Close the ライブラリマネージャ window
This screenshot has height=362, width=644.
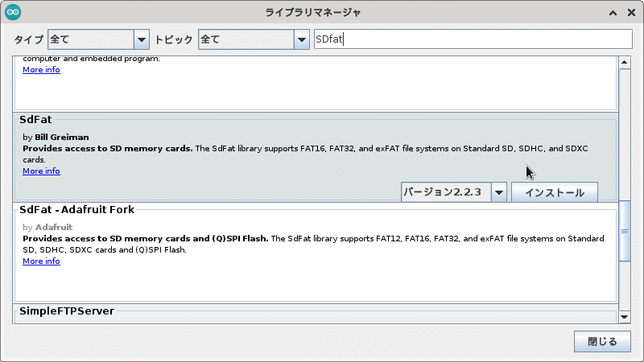click(631, 13)
